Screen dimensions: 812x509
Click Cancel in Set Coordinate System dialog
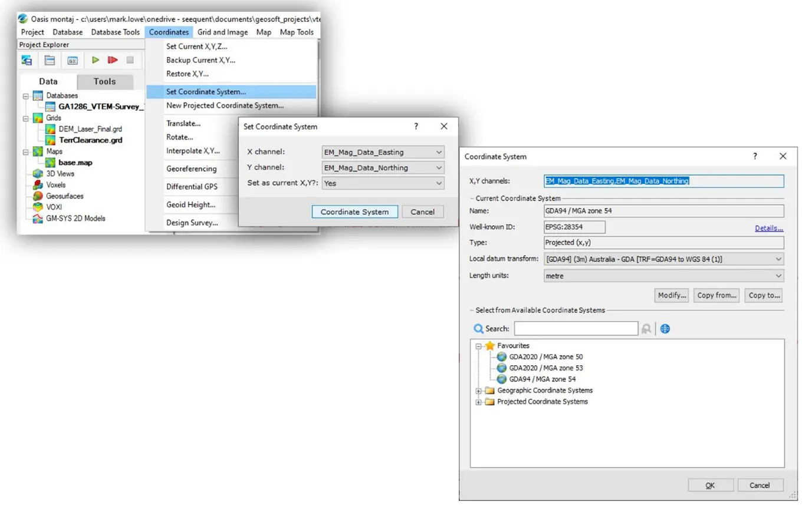(423, 212)
